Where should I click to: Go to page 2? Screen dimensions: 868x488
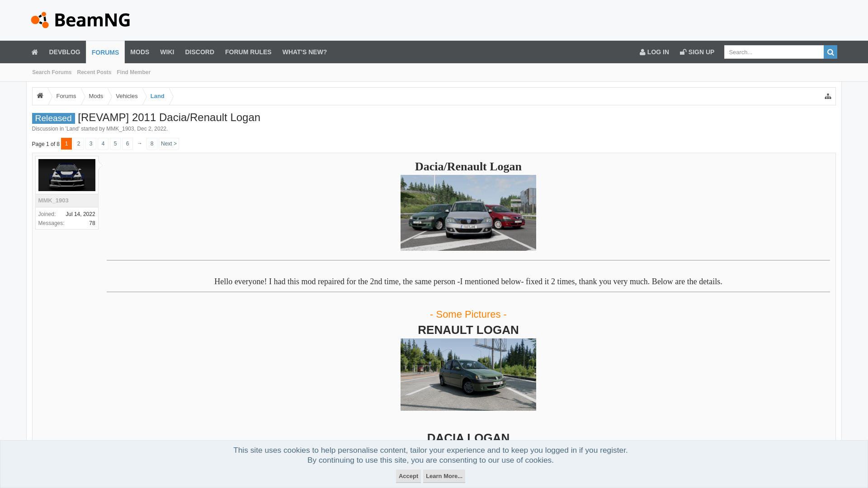pos(79,144)
